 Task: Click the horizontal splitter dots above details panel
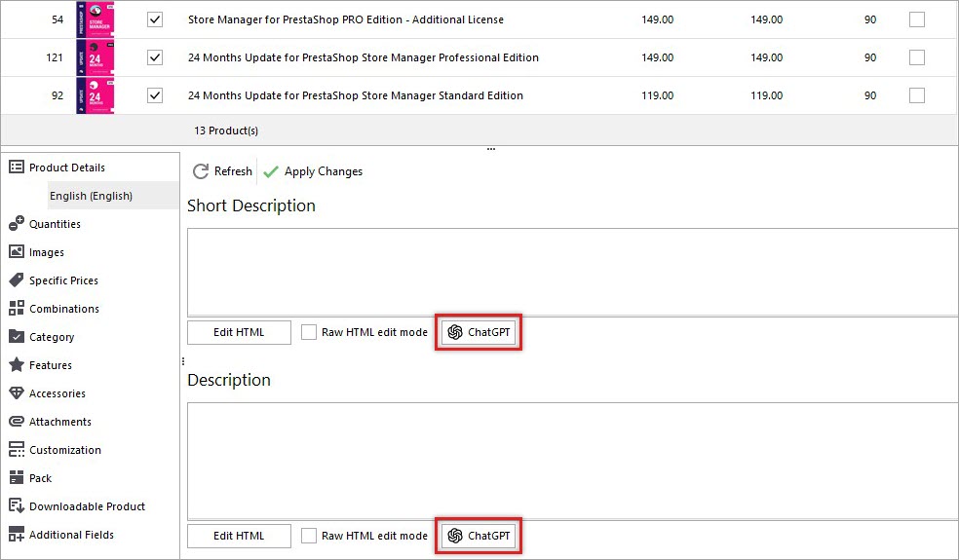click(491, 149)
